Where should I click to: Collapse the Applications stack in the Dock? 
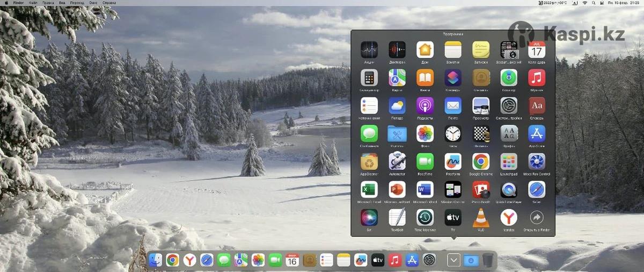pyautogui.click(x=453, y=260)
